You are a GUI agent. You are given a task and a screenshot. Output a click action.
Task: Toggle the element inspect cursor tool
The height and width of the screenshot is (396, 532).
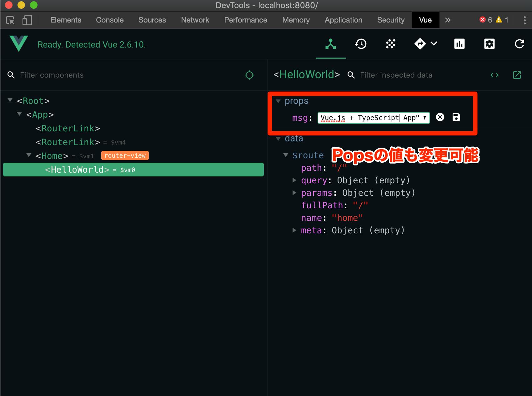[x=10, y=20]
